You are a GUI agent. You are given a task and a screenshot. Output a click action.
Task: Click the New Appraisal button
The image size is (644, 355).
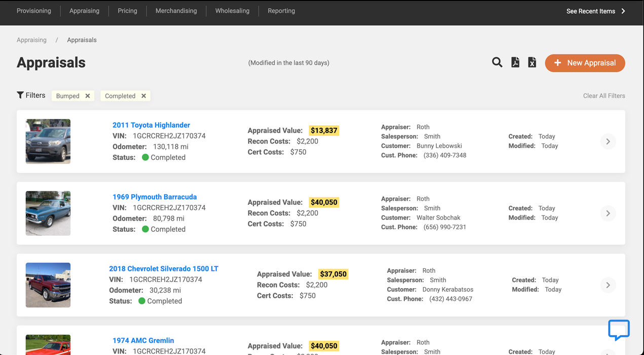[x=585, y=63]
